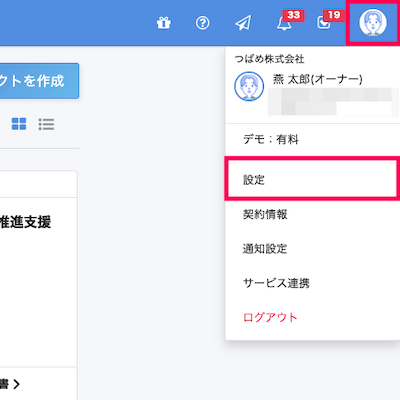Open 設定 from the account menu
The width and height of the screenshot is (400, 400).
pyautogui.click(x=312, y=180)
